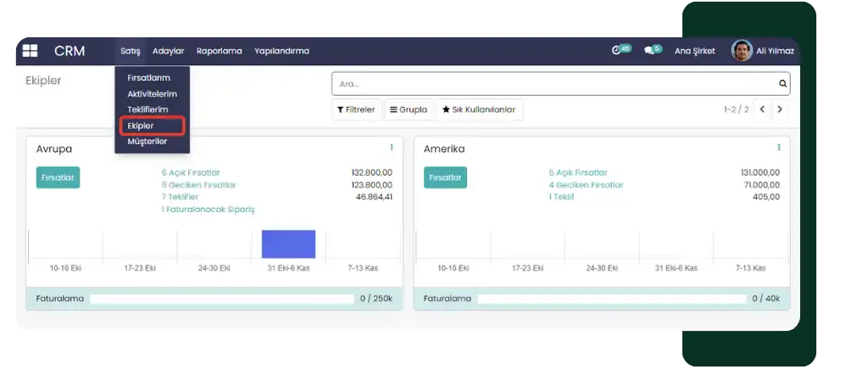Click the Avrupa team title
Screen dimensions: 868x369
[x=54, y=149]
